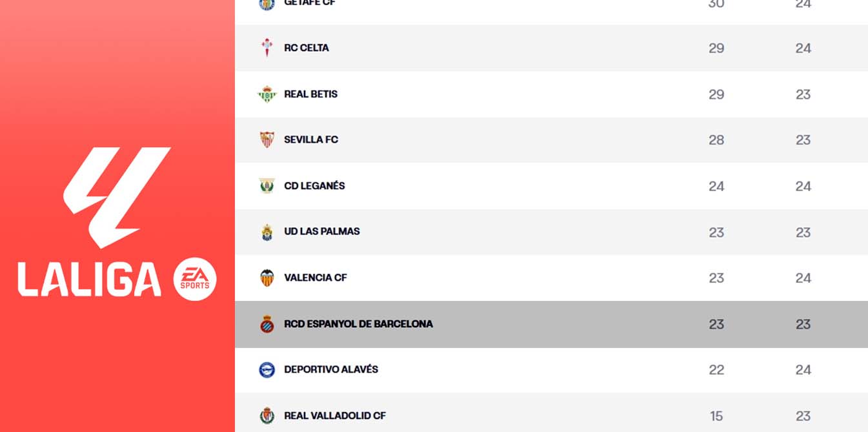868x432 pixels.
Task: Click the UD Las Palmas crest
Action: point(267,232)
